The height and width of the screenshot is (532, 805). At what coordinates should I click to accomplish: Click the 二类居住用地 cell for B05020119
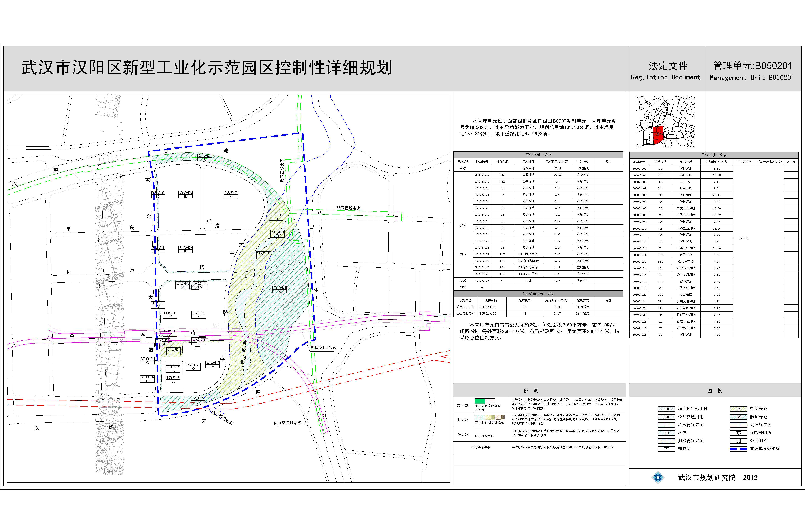(686, 288)
